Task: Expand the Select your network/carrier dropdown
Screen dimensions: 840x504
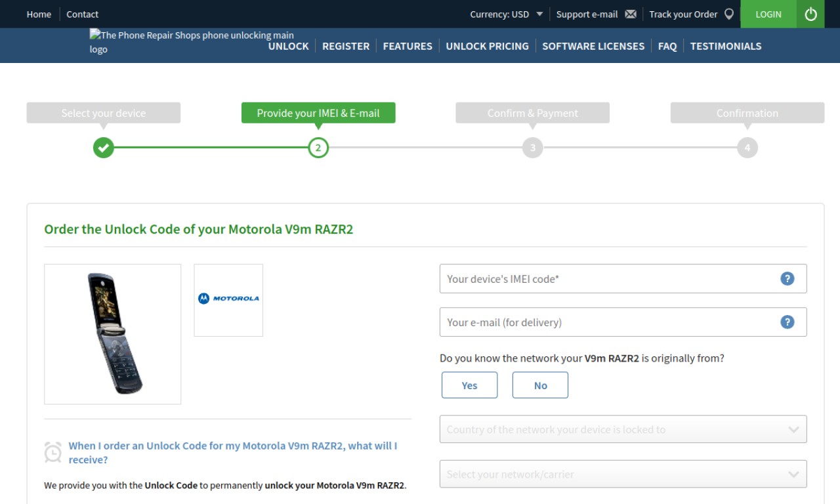Action: (x=623, y=474)
